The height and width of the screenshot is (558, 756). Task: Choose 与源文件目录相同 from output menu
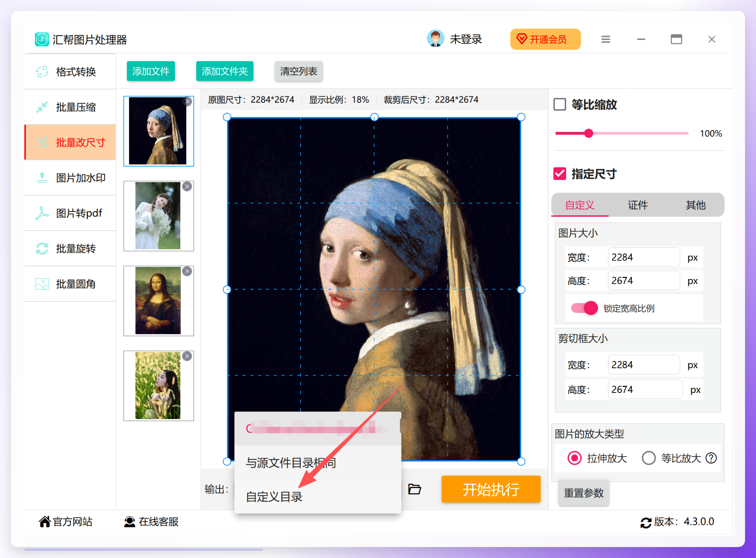click(x=318, y=463)
